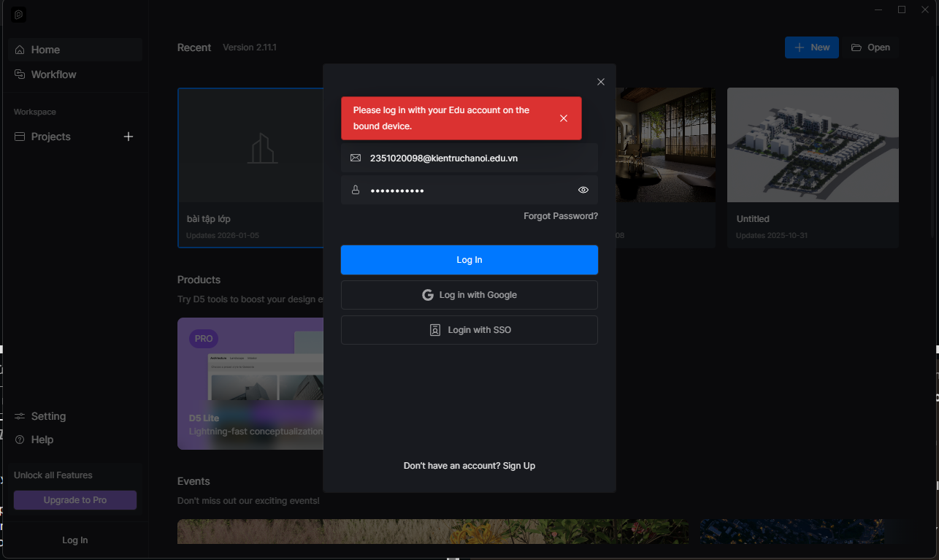The image size is (939, 560).
Task: Click the Sign Up link
Action: tap(518, 466)
